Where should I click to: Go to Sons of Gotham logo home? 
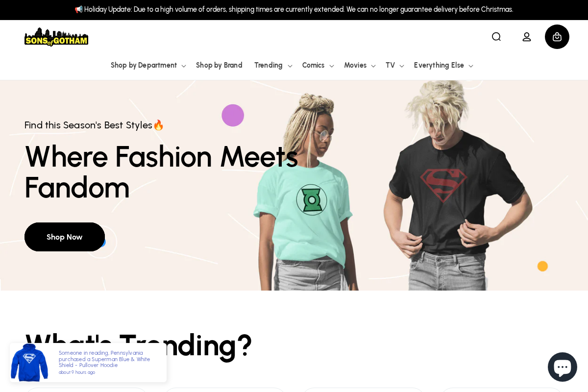(x=56, y=37)
